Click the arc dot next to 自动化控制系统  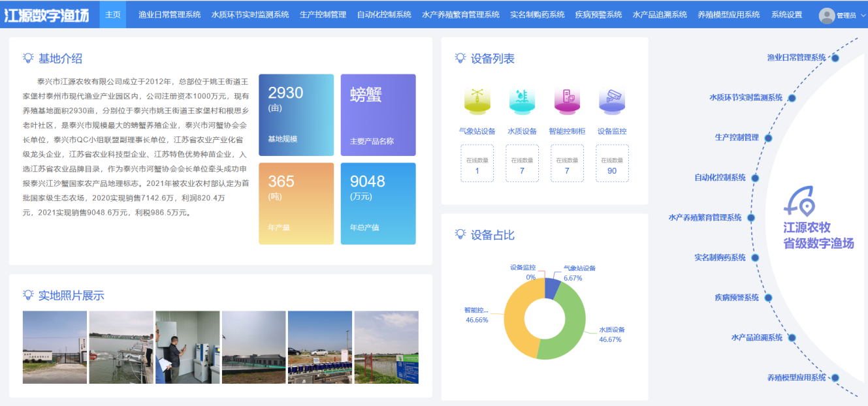pos(755,178)
